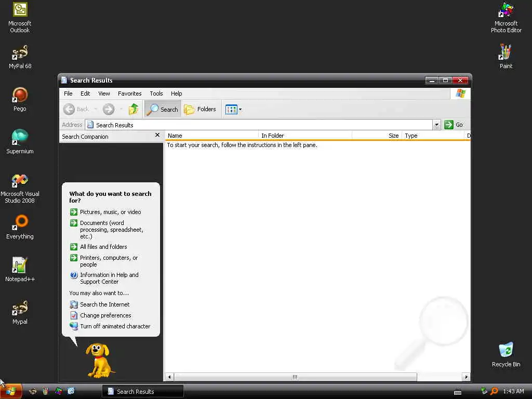The height and width of the screenshot is (399, 532).
Task: Close the Search Companion pane
Action: [157, 135]
